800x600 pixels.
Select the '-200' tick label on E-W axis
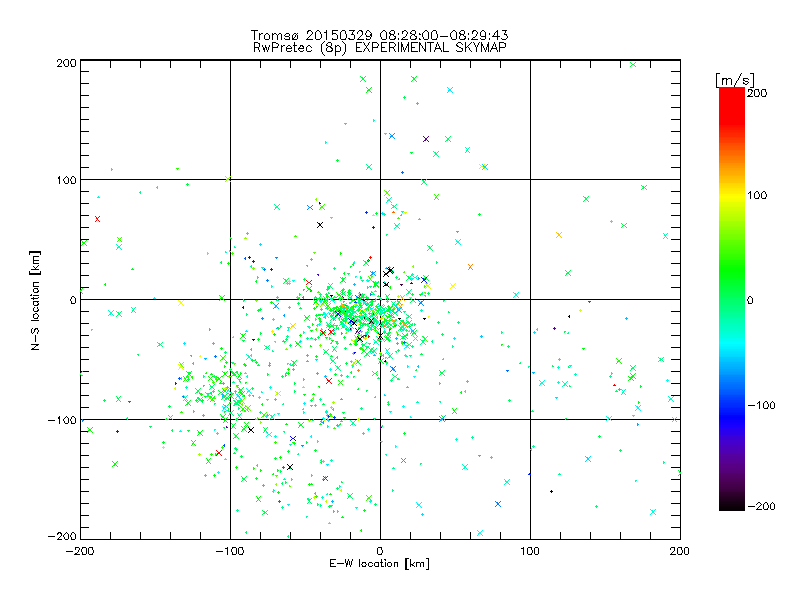pos(80,551)
